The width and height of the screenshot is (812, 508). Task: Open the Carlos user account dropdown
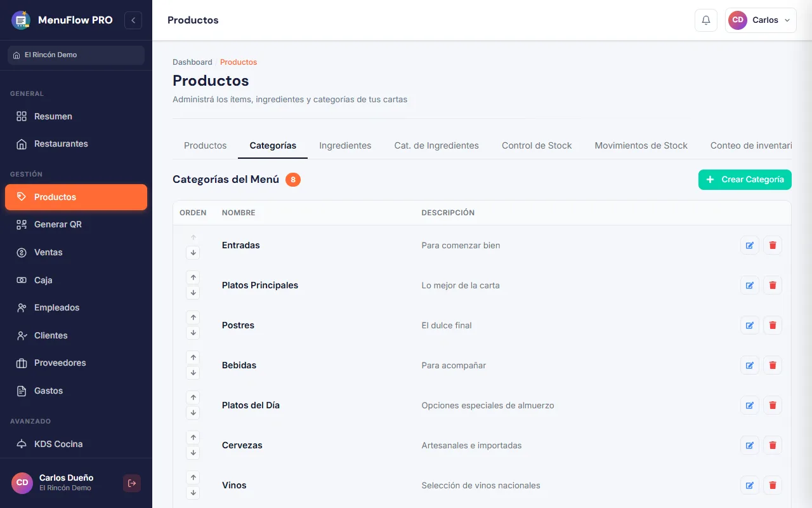(x=761, y=20)
